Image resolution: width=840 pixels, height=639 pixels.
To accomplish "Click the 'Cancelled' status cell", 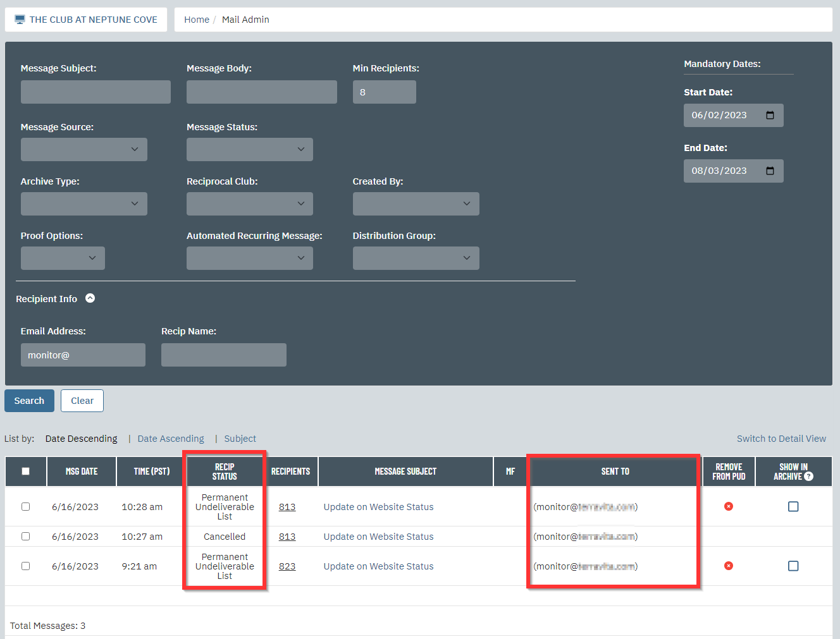I will [x=225, y=537].
